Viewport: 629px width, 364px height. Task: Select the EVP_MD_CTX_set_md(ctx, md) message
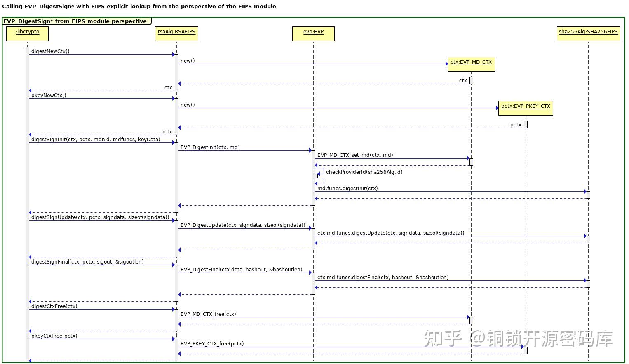click(354, 155)
